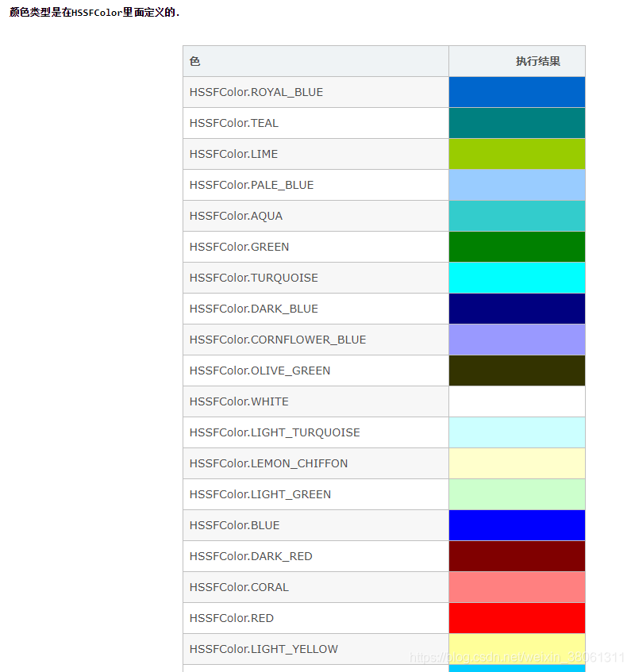Click the heading text about HSSFColor

pyautogui.click(x=94, y=13)
